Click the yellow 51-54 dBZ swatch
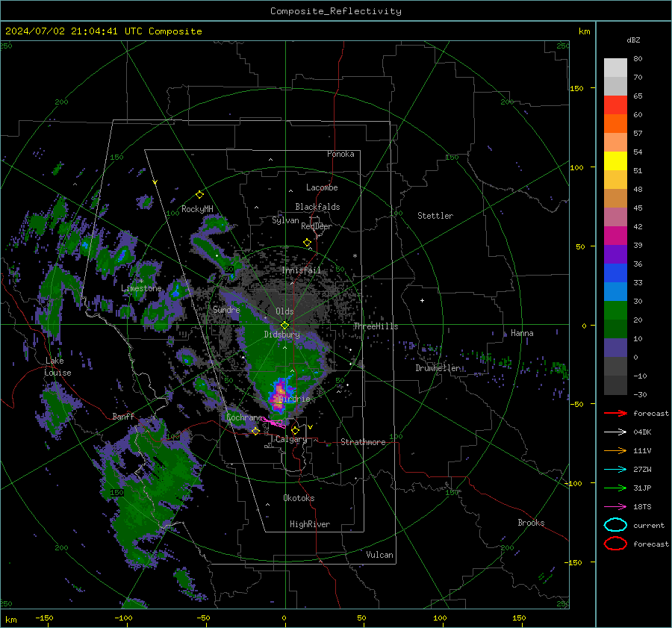The image size is (672, 628). 615,161
